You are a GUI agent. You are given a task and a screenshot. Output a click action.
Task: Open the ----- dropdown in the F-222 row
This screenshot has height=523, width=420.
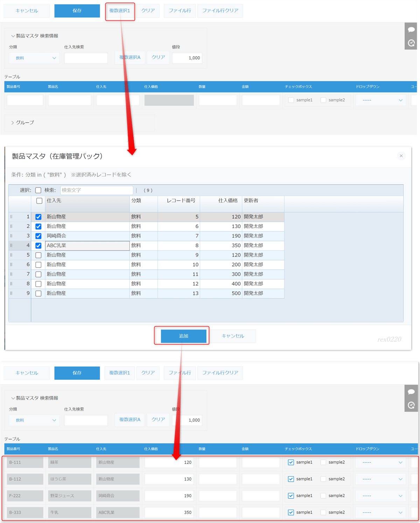381,496
